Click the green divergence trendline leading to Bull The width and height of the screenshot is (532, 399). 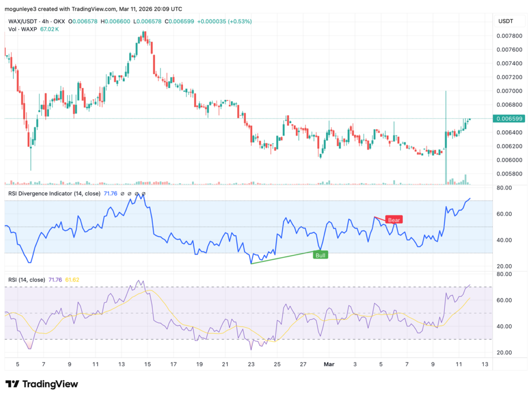[284, 258]
